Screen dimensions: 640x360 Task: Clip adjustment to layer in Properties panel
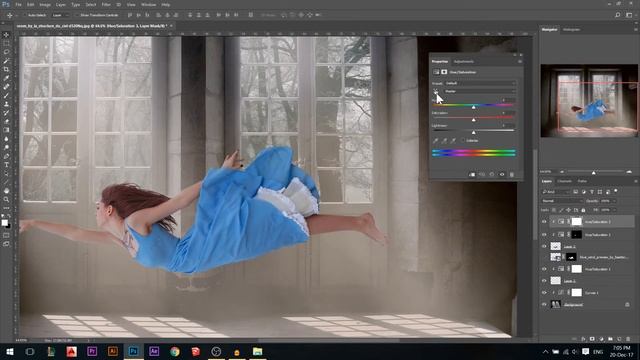pyautogui.click(x=472, y=175)
